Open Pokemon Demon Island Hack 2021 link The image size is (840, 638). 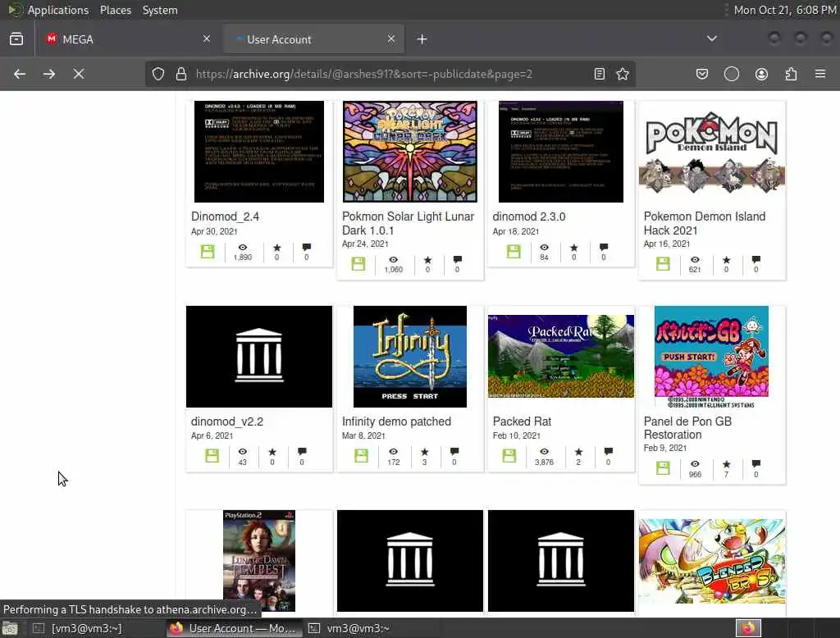[x=704, y=223]
